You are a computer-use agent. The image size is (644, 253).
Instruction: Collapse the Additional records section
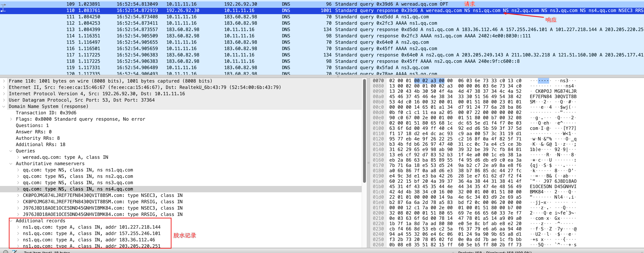coord(11,221)
